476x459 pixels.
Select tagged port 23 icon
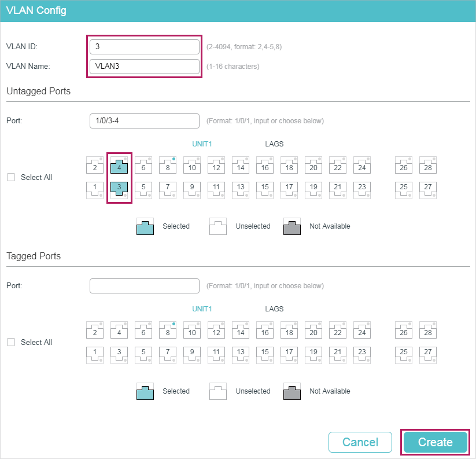(x=362, y=355)
